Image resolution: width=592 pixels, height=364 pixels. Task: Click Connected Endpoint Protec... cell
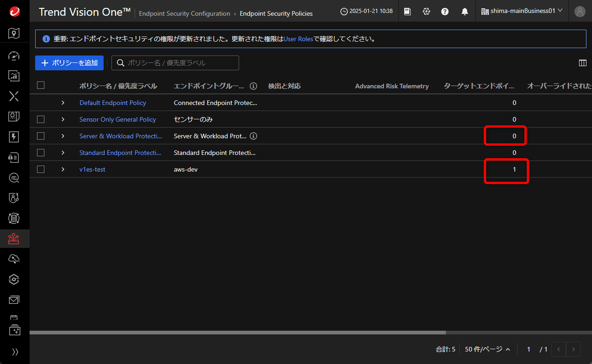click(216, 103)
